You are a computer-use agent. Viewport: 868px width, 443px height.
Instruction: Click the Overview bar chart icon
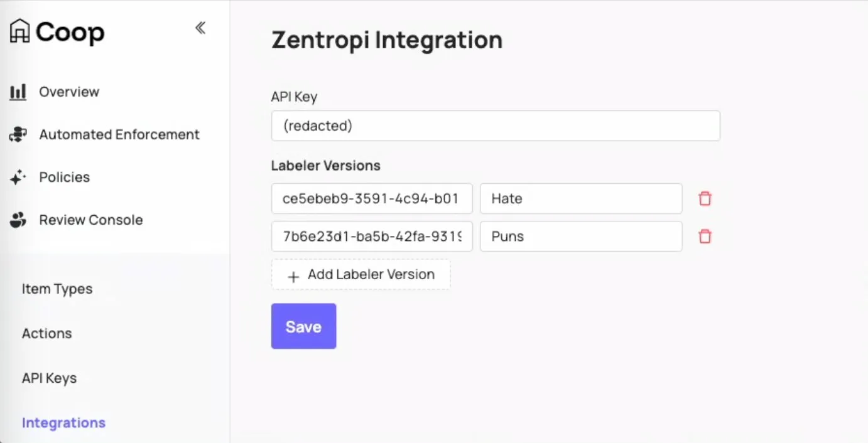coord(18,92)
